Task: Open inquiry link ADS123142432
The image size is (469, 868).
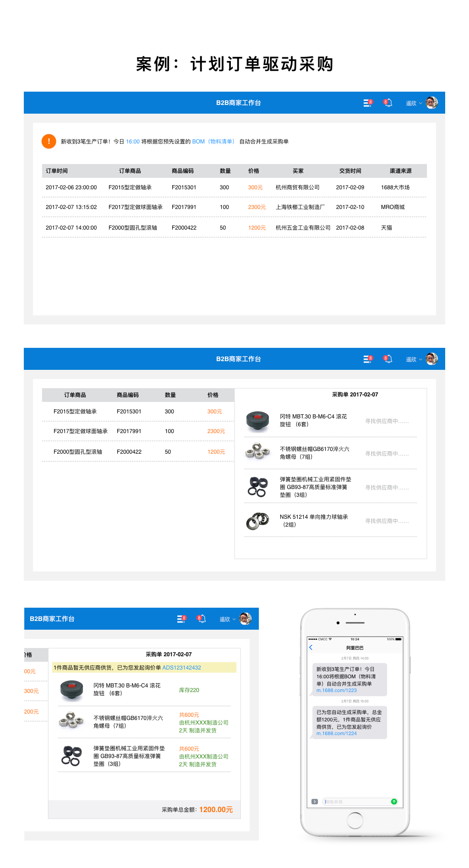Action: 182,668
